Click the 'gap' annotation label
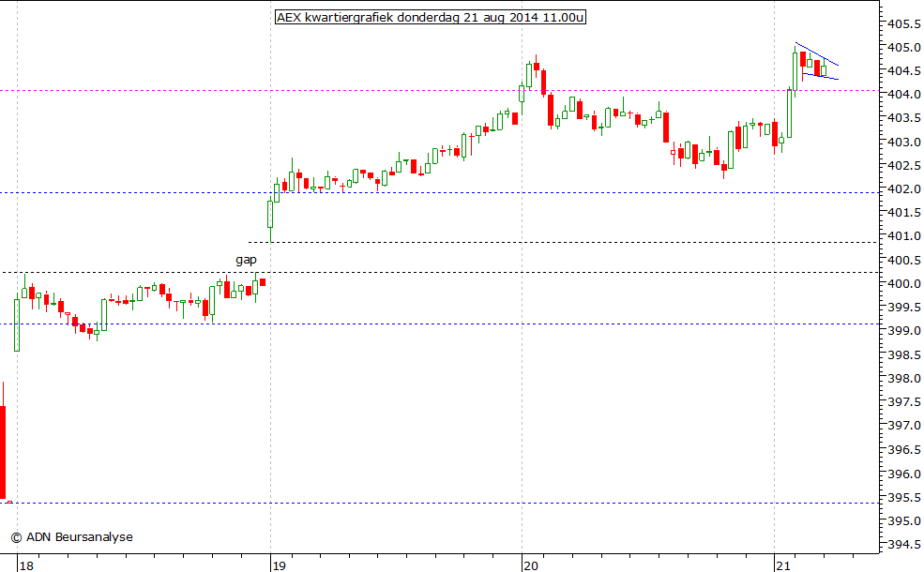Image resolution: width=924 pixels, height=572 pixels. click(246, 259)
